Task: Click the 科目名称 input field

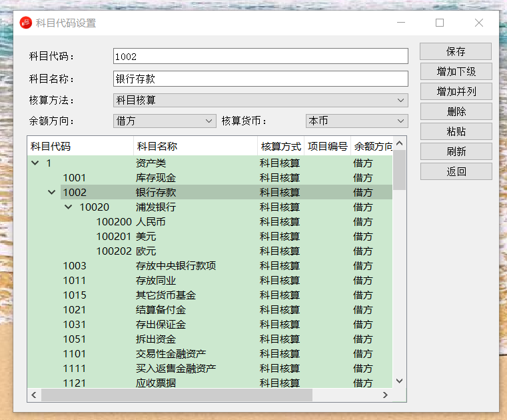Action: 260,79
